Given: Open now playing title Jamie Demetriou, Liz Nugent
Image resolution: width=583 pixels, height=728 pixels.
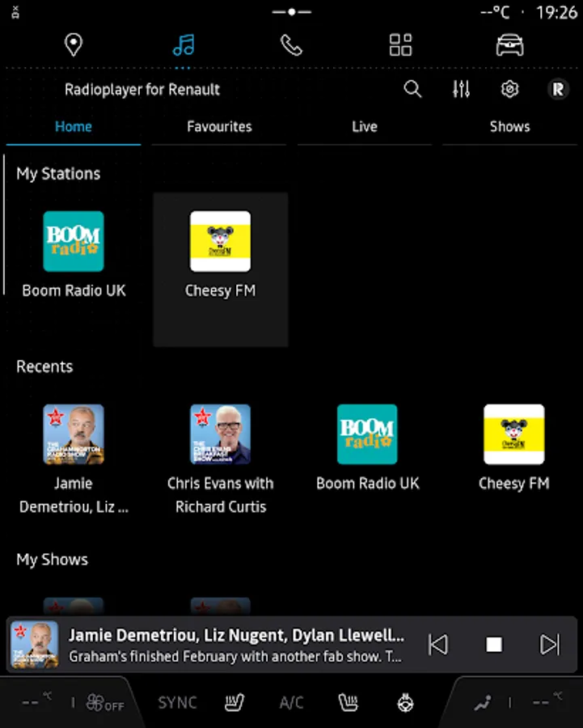Looking at the screenshot, I should coord(236,635).
